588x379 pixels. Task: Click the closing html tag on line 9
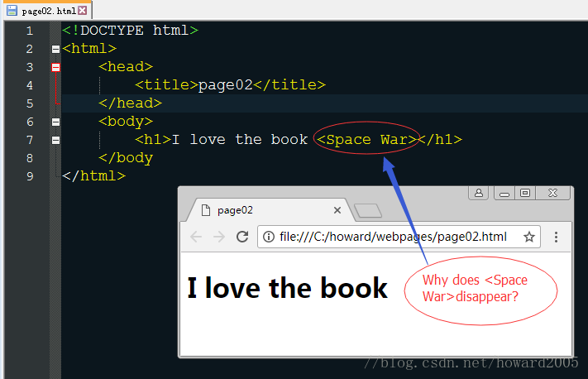point(93,176)
